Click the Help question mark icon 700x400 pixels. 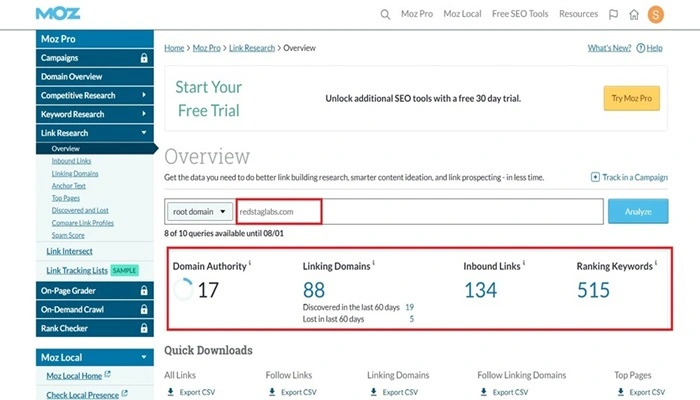tap(642, 48)
